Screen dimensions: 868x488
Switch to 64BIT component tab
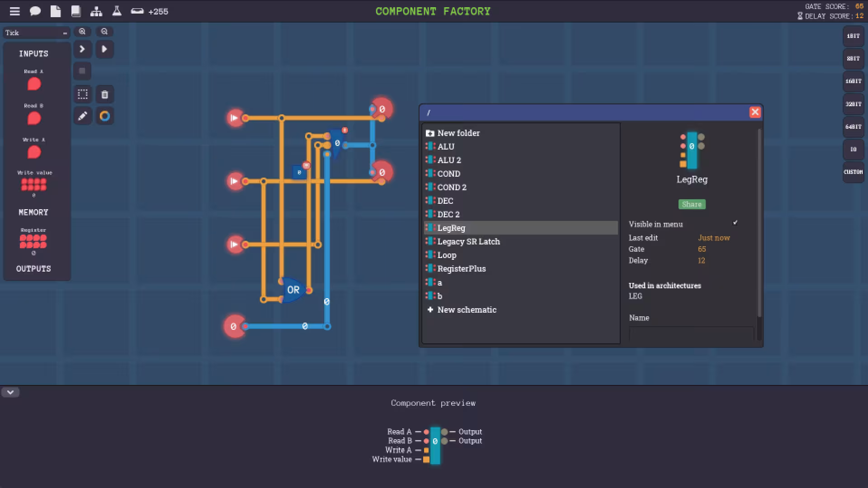[x=853, y=127]
